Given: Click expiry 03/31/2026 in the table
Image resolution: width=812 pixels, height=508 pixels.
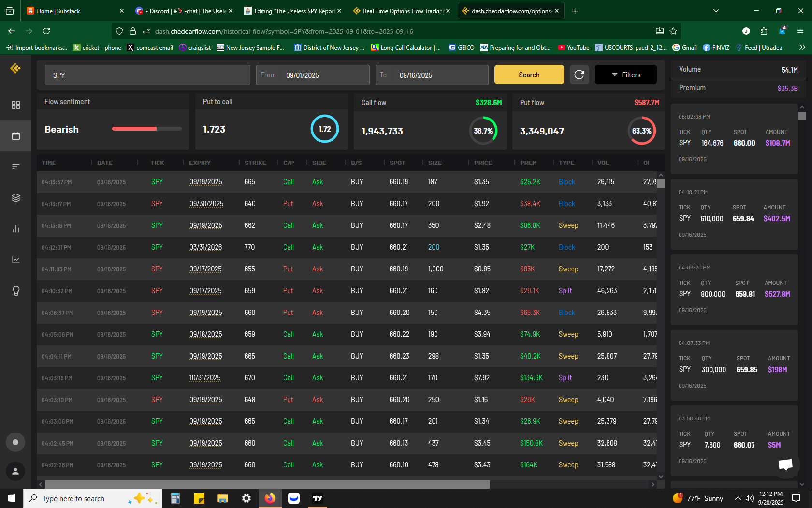Looking at the screenshot, I should point(205,247).
